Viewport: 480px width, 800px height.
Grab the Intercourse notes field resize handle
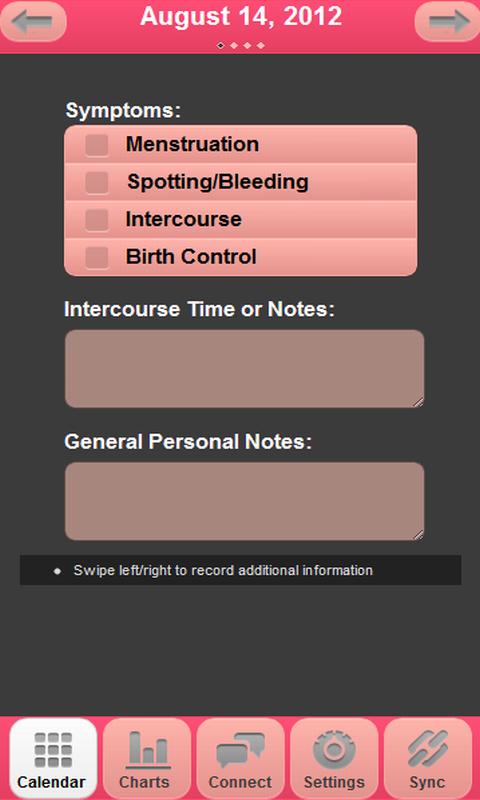[x=418, y=402]
